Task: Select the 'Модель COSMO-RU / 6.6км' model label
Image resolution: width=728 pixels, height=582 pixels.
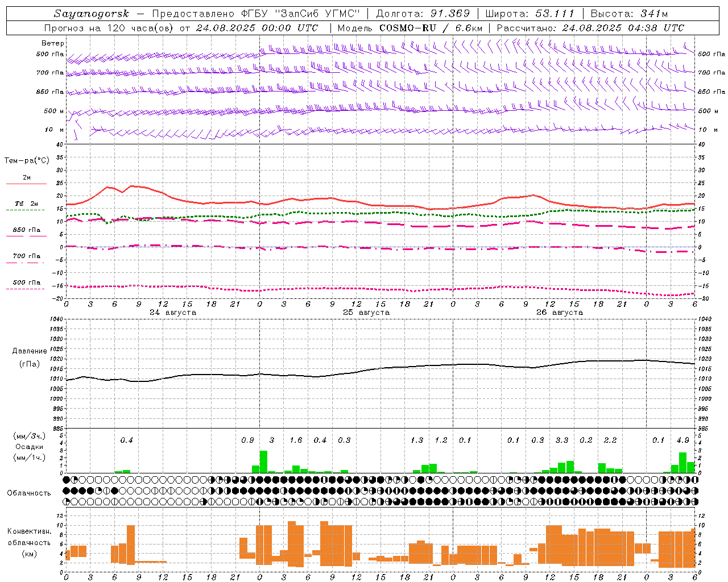Action: coord(410,28)
